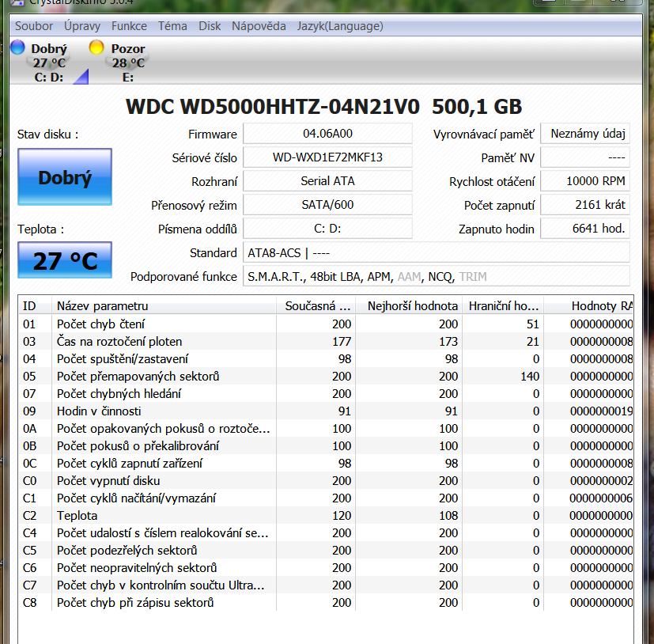
Task: Open the Soubor menu
Action: pyautogui.click(x=34, y=26)
